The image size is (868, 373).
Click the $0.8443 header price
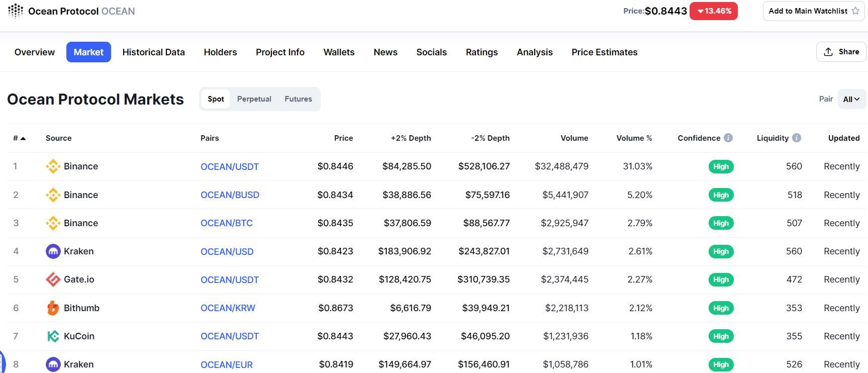pyautogui.click(x=665, y=11)
